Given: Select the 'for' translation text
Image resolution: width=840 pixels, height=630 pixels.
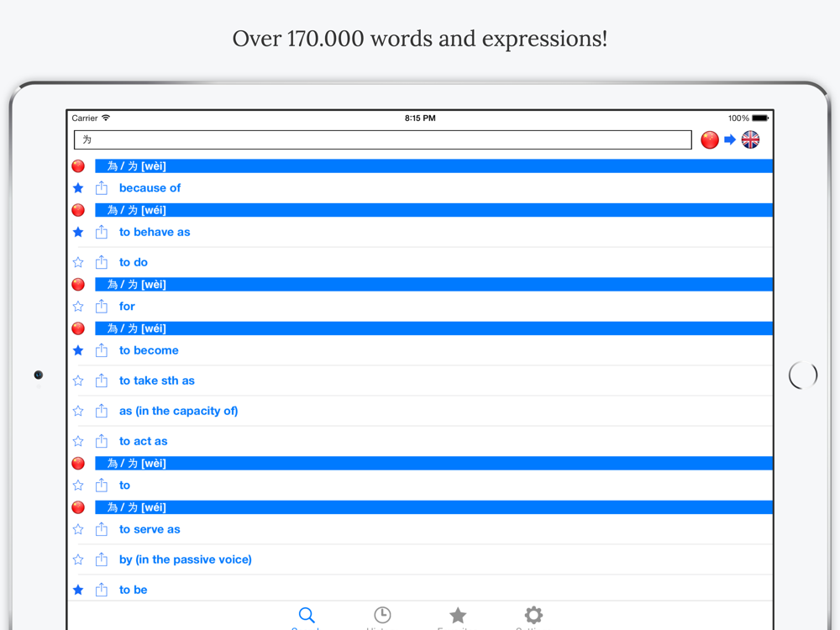Looking at the screenshot, I should 127,307.
